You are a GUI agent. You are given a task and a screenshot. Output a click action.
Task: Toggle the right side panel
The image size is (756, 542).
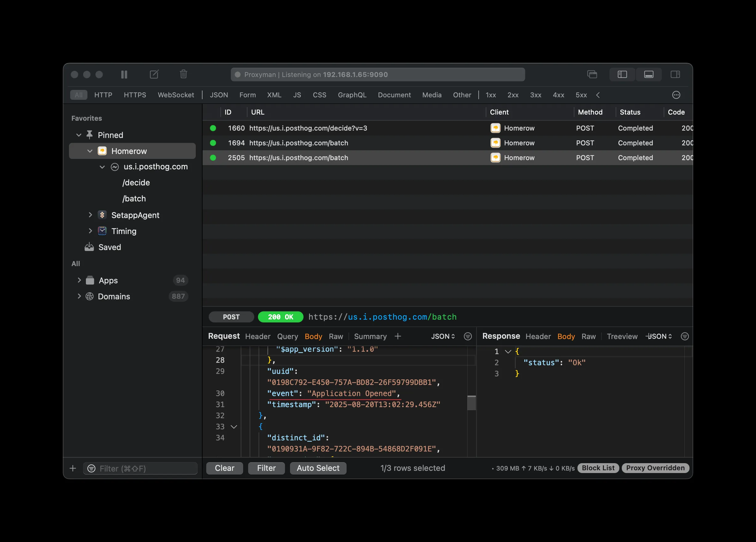(x=675, y=75)
